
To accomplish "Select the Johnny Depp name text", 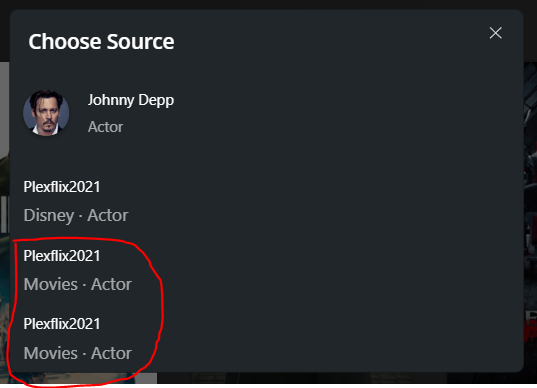I will [131, 100].
